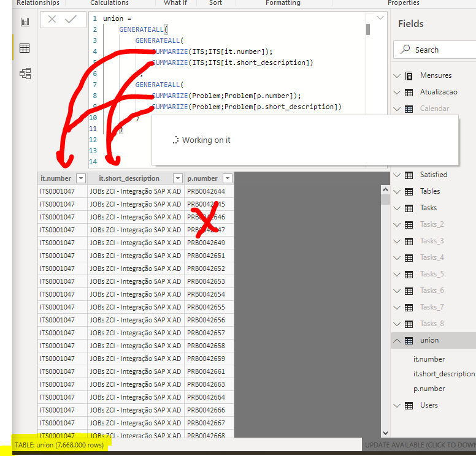Select the Tasks_8 table in Fields

[x=432, y=324]
